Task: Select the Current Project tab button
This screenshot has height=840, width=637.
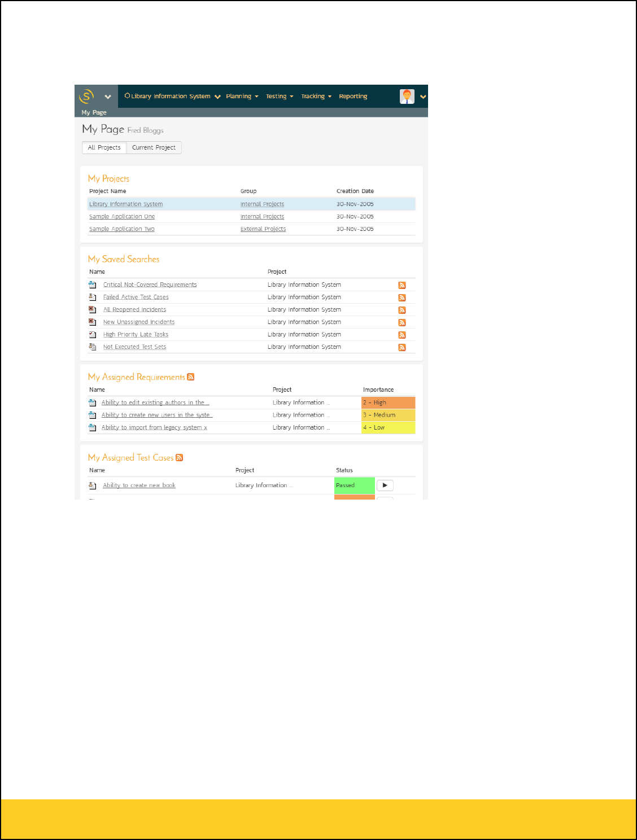Action: pyautogui.click(x=154, y=147)
